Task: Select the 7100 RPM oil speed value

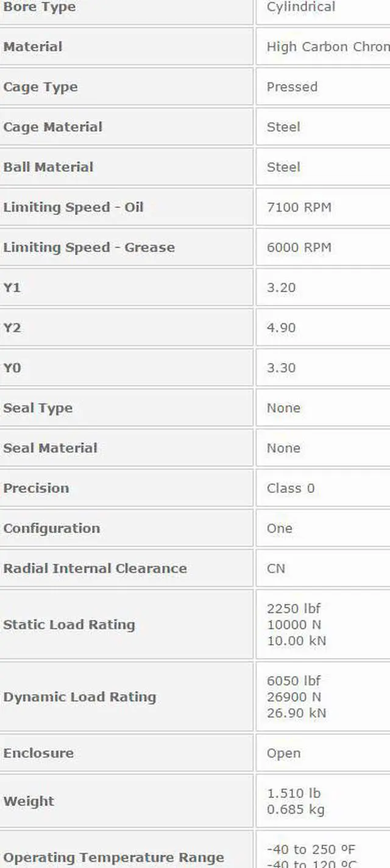Action: click(299, 207)
